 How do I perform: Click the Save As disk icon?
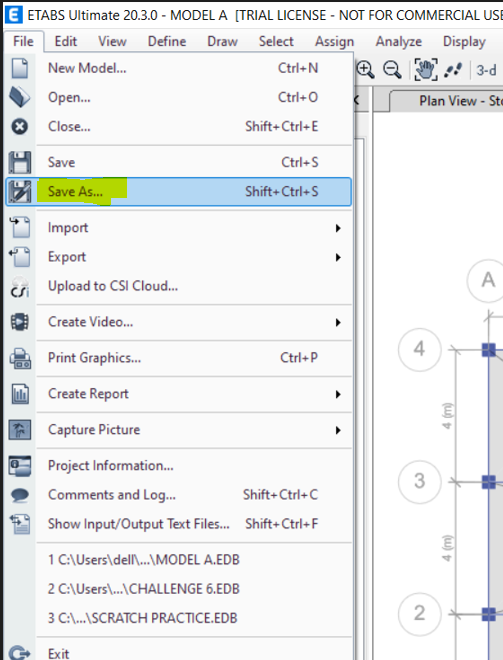click(20, 192)
